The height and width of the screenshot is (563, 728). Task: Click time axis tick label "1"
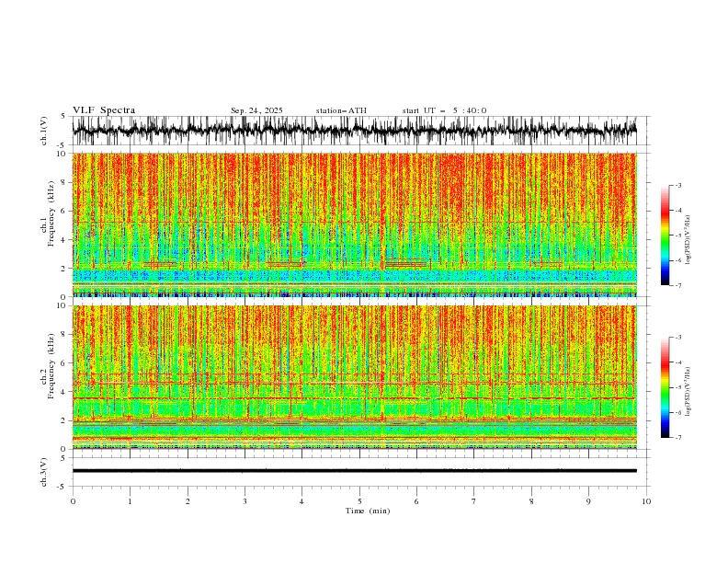(130, 501)
